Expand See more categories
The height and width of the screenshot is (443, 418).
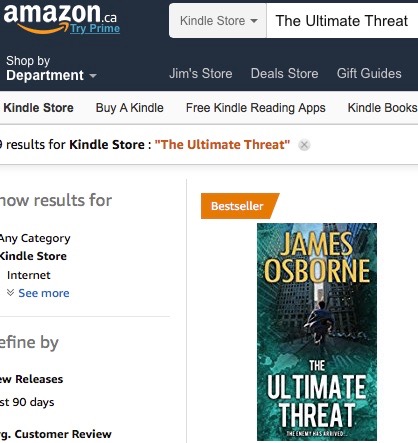point(38,293)
